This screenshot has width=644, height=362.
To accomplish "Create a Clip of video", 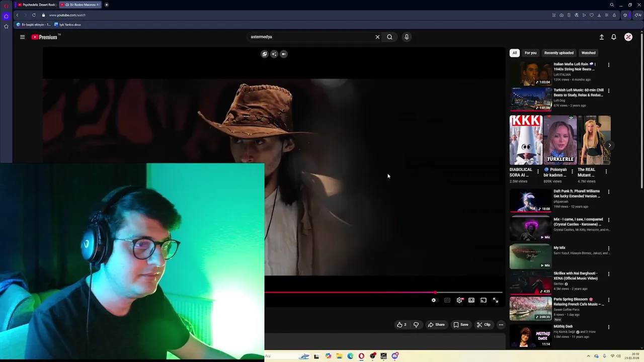I will [484, 325].
